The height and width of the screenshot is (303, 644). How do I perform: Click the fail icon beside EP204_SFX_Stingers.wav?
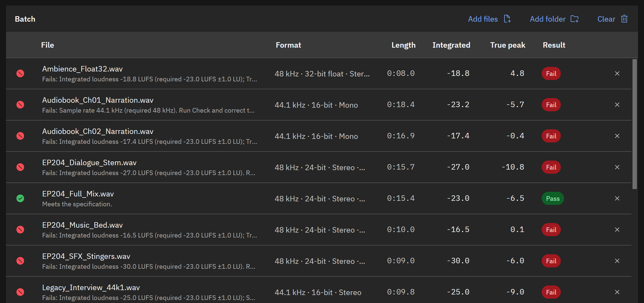pos(20,261)
